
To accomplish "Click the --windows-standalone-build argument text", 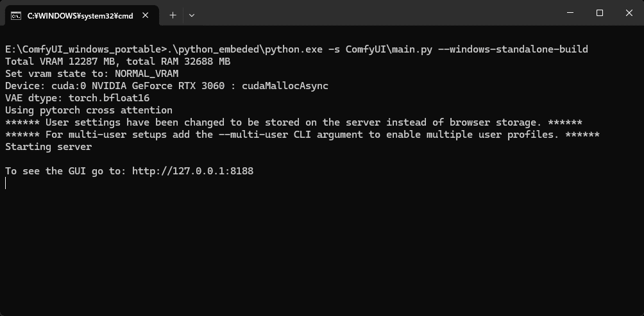I will click(519, 49).
